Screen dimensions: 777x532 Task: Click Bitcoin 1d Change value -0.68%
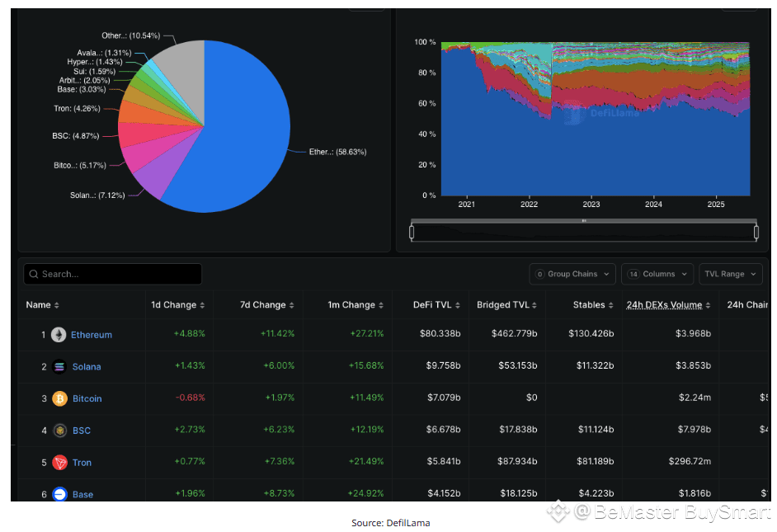click(x=191, y=398)
